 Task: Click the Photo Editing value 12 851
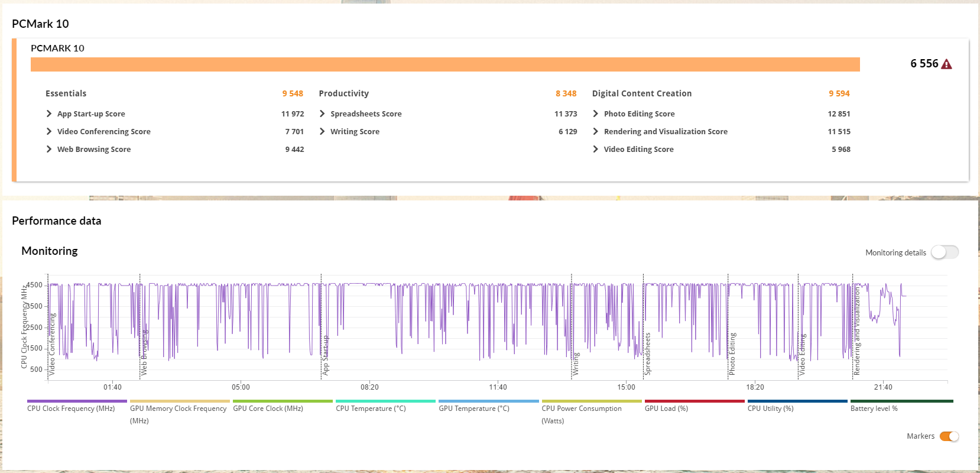click(x=839, y=114)
